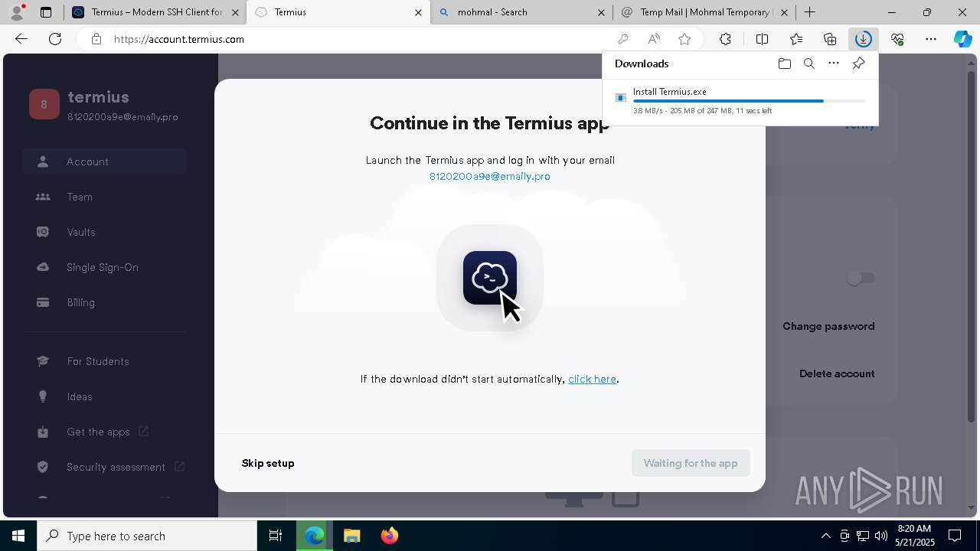
Task: Switch to Termius Modern SSH Client tab
Action: pyautogui.click(x=155, y=12)
